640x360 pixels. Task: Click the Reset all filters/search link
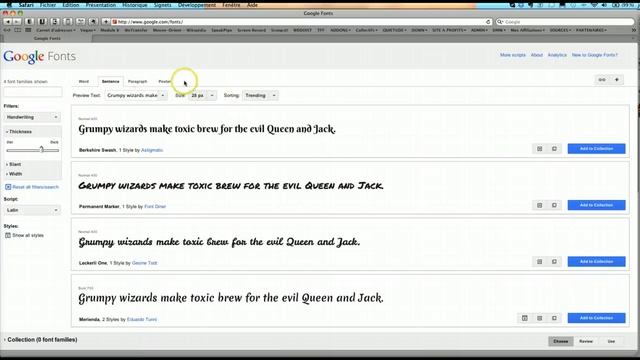[36, 187]
